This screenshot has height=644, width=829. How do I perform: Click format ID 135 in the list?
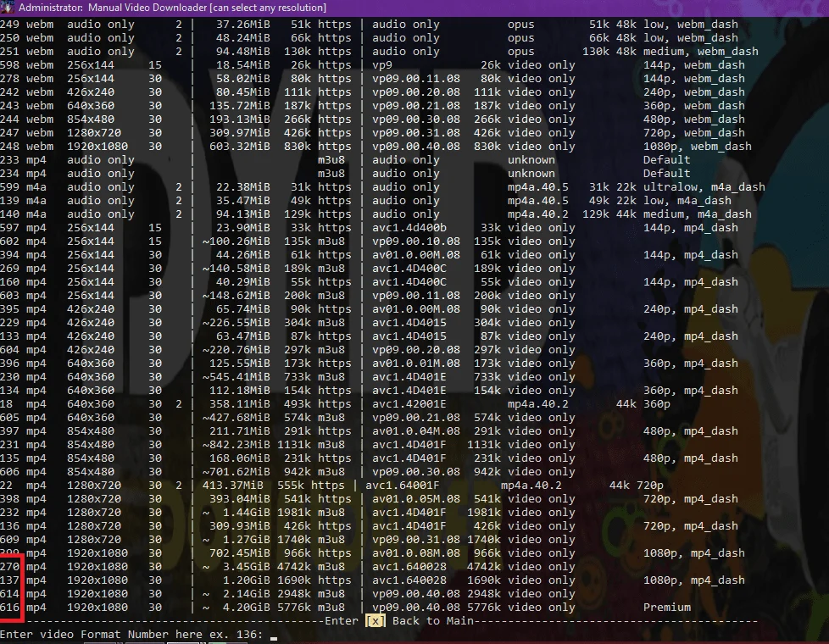tap(9, 458)
